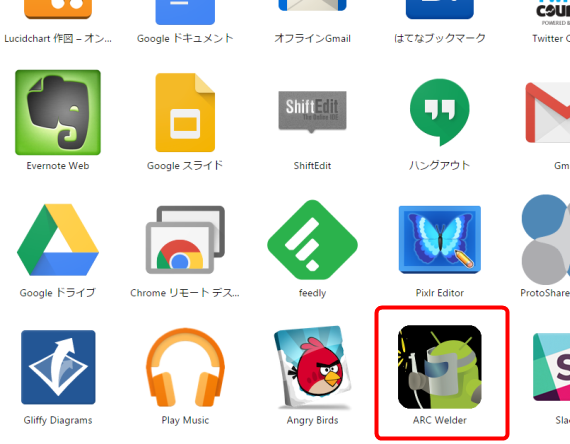Launch Google スライド app icon
The height and width of the screenshot is (444, 570).
(x=185, y=112)
